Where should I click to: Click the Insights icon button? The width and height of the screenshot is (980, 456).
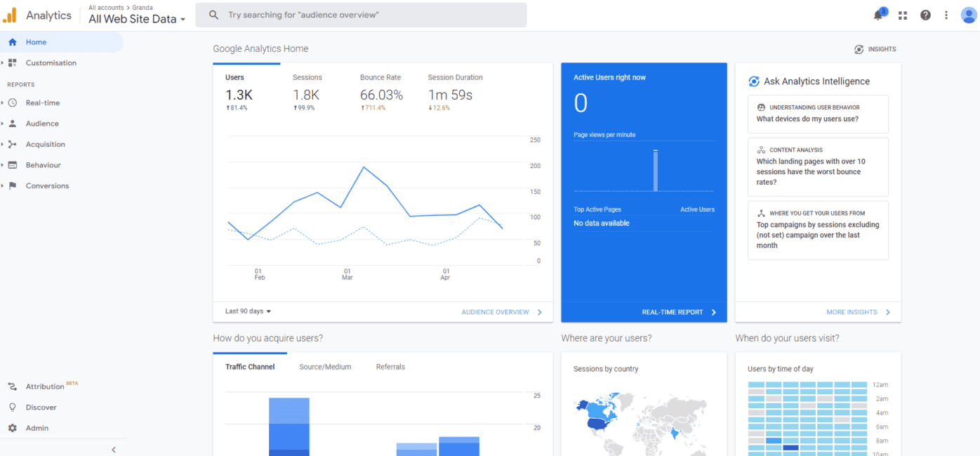[x=875, y=49]
